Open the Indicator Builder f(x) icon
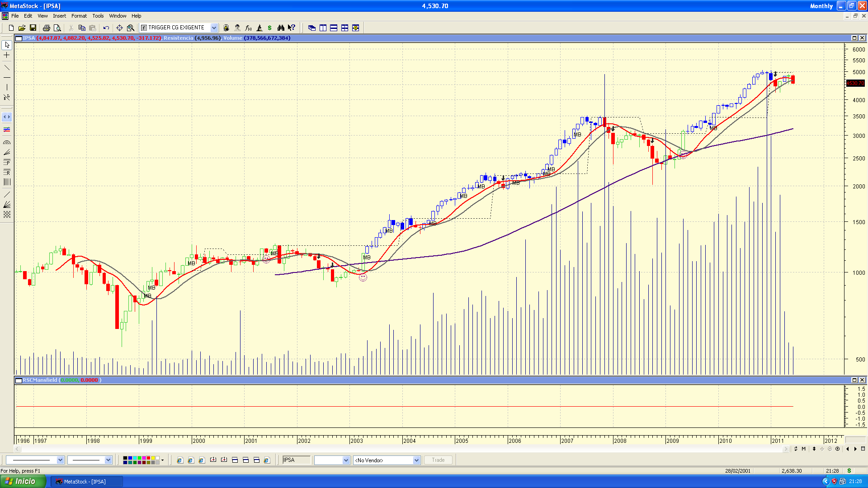 tap(248, 28)
